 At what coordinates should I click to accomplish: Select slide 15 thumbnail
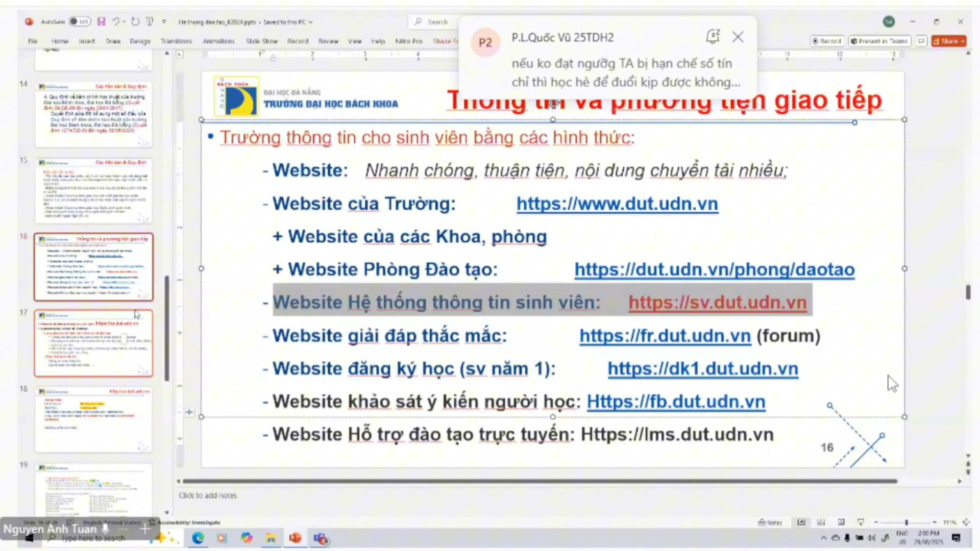point(93,191)
